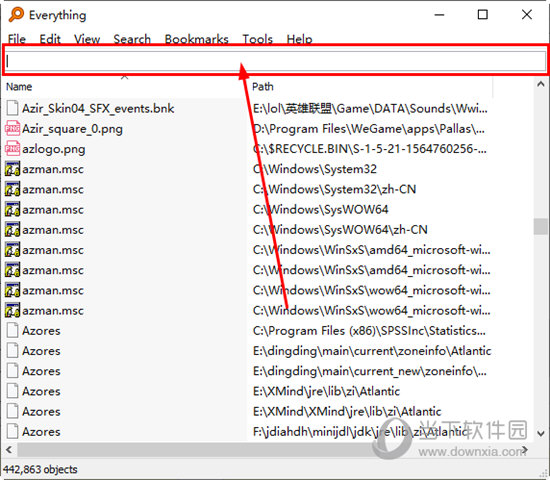Select azman.msc in first WinSxS\amd64 row
Viewport: 550px width, 480px height.
tap(53, 250)
